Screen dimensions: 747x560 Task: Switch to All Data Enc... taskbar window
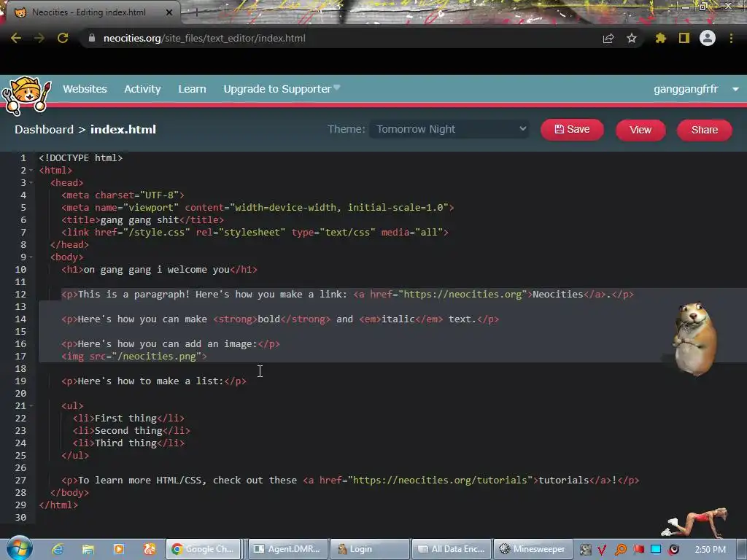click(x=452, y=549)
